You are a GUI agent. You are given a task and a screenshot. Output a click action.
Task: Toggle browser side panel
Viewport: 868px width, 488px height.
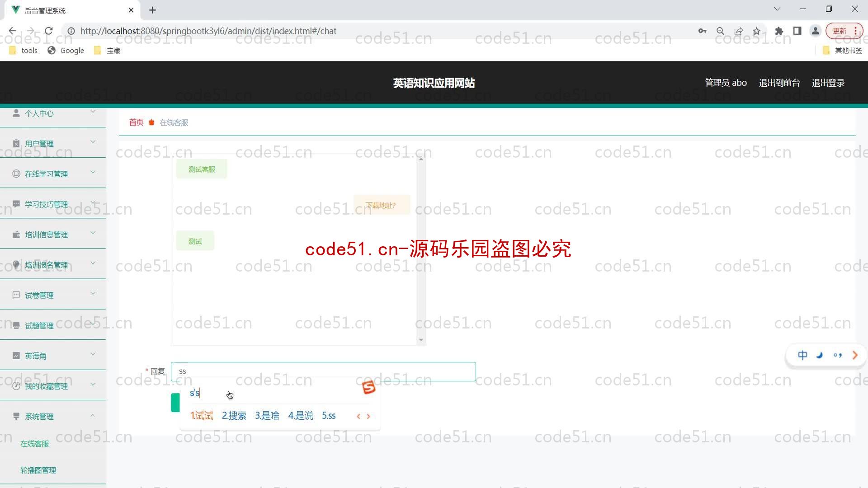[797, 31]
